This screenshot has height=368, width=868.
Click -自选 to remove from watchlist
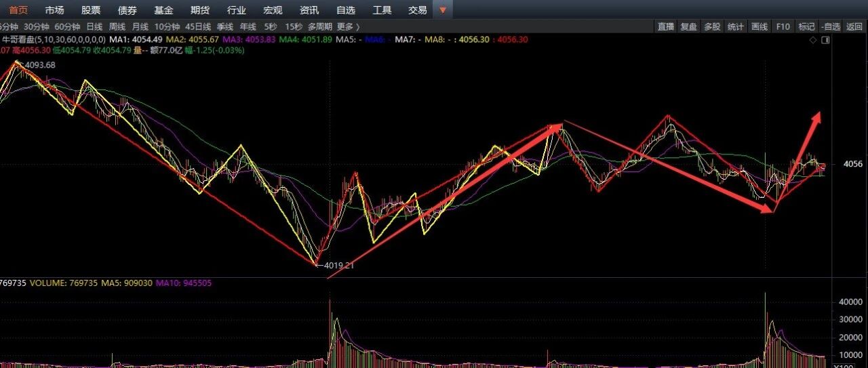point(831,26)
